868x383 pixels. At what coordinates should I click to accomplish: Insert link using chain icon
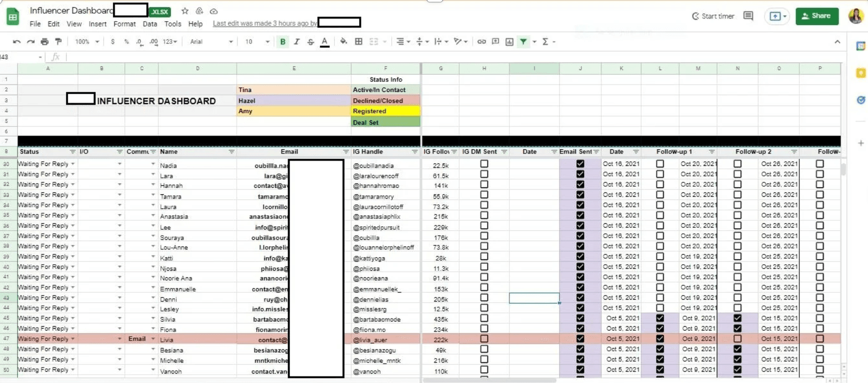click(481, 42)
